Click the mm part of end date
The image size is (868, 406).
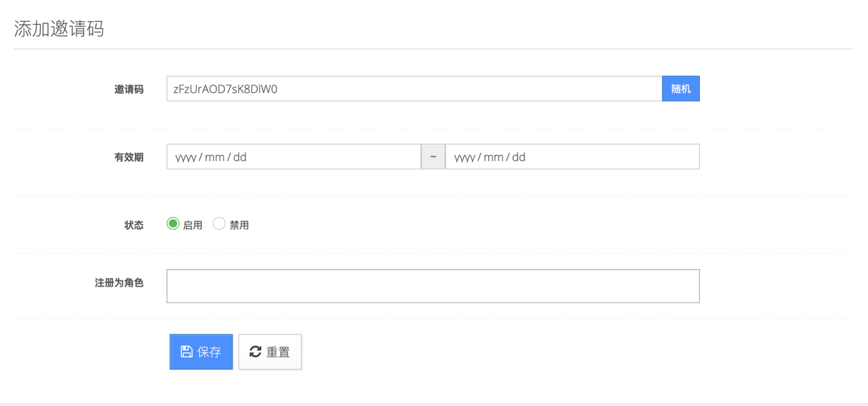click(493, 157)
